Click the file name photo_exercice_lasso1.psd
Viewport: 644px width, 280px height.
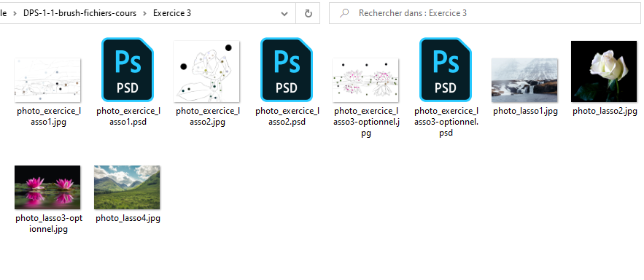128,117
